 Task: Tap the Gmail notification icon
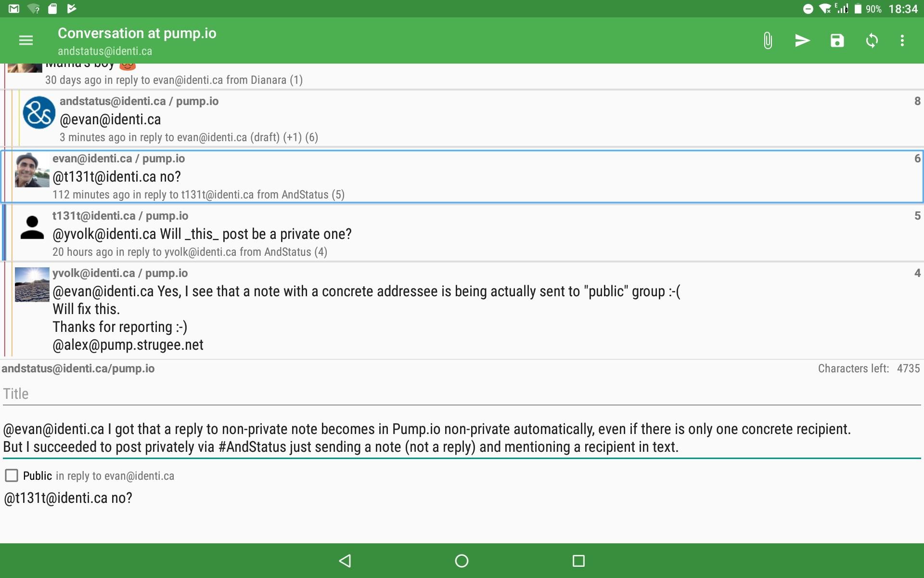14,8
